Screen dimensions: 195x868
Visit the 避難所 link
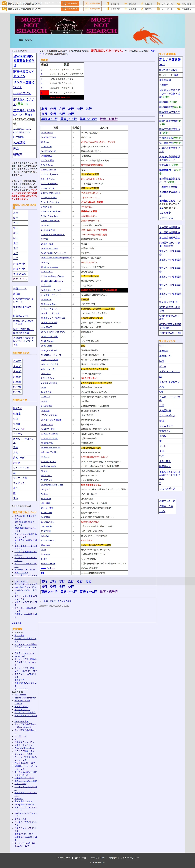(x=18, y=155)
